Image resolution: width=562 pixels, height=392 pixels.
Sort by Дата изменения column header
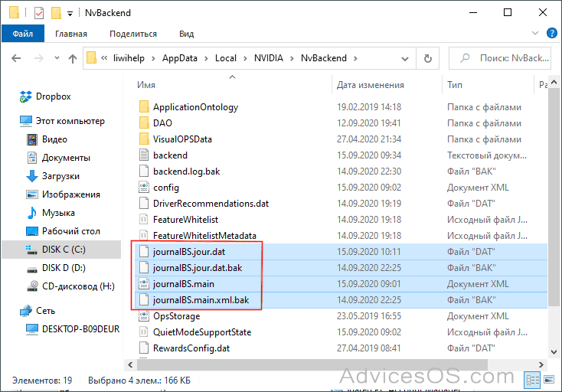(x=371, y=85)
